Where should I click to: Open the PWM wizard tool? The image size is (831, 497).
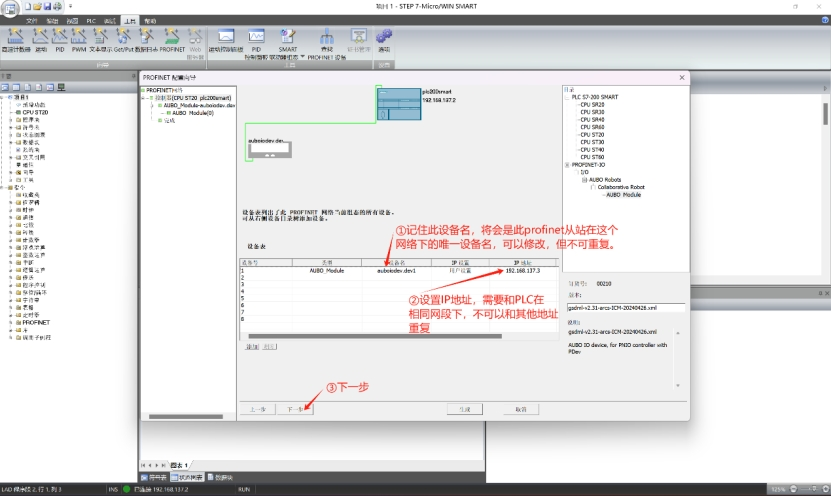pos(79,39)
